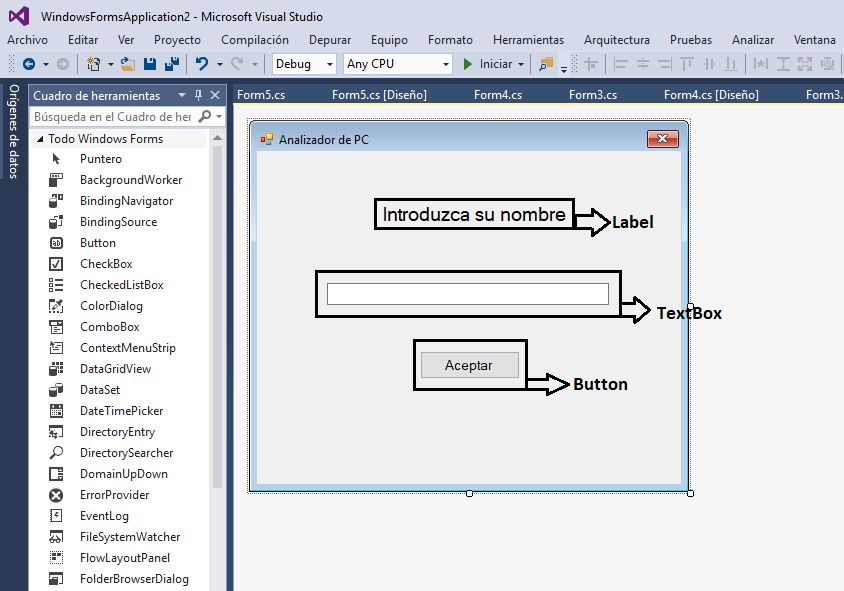Switch to the Form4.cs tab
844x591 pixels.
498,95
